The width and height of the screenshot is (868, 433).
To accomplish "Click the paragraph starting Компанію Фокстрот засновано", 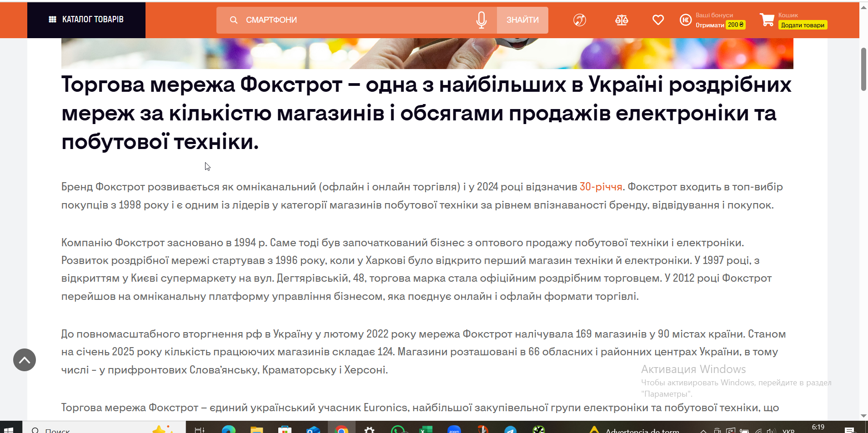I will [x=416, y=269].
